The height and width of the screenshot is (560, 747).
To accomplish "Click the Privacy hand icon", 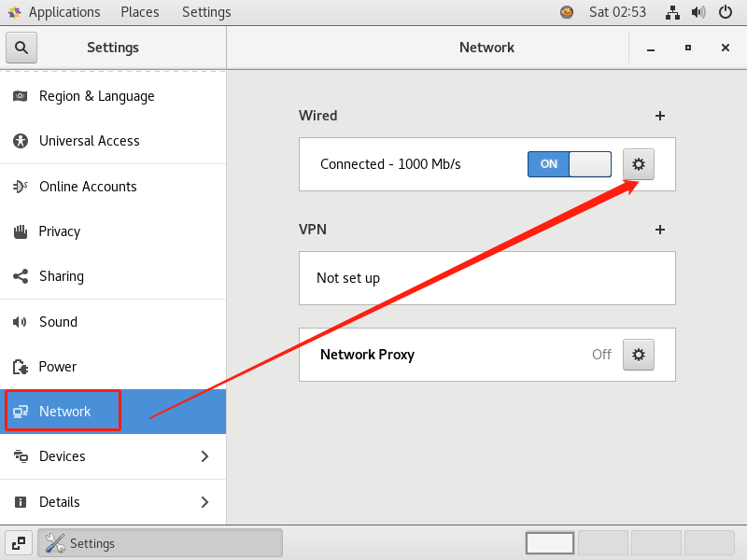I will pos(20,231).
